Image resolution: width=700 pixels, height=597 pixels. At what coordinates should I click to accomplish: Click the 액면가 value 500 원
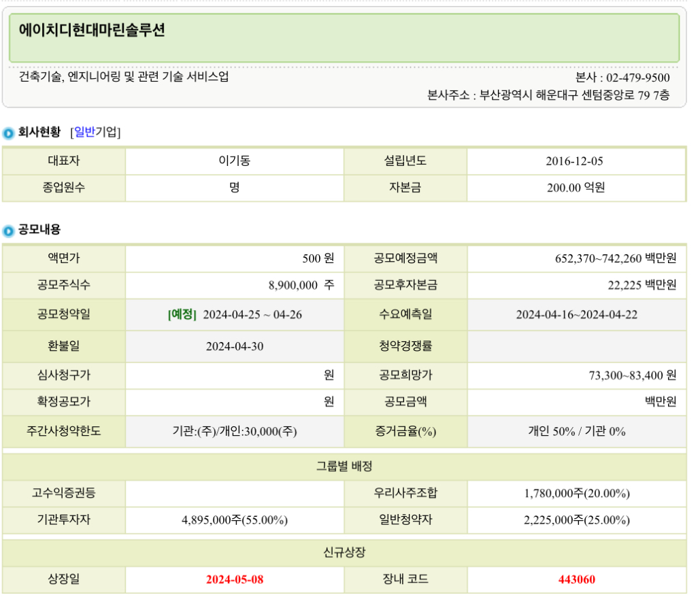(318, 258)
